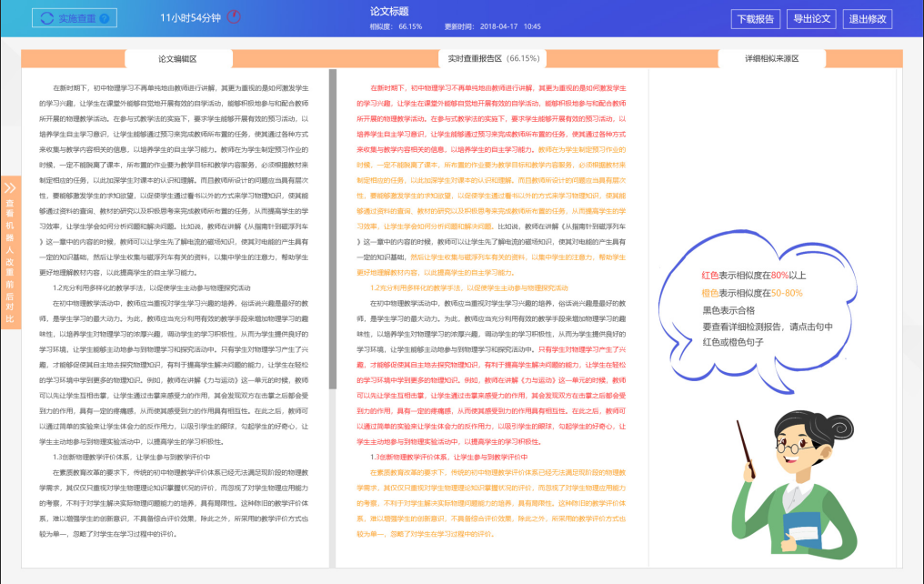This screenshot has height=584, width=924.
Task: Click 导出论文 to export the paper
Action: point(813,17)
